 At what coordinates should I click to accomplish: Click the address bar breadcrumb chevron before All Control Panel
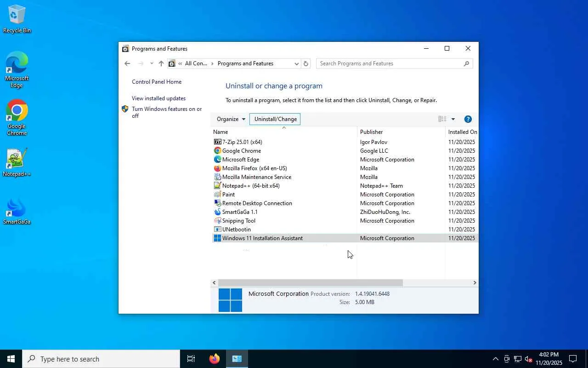(x=181, y=63)
